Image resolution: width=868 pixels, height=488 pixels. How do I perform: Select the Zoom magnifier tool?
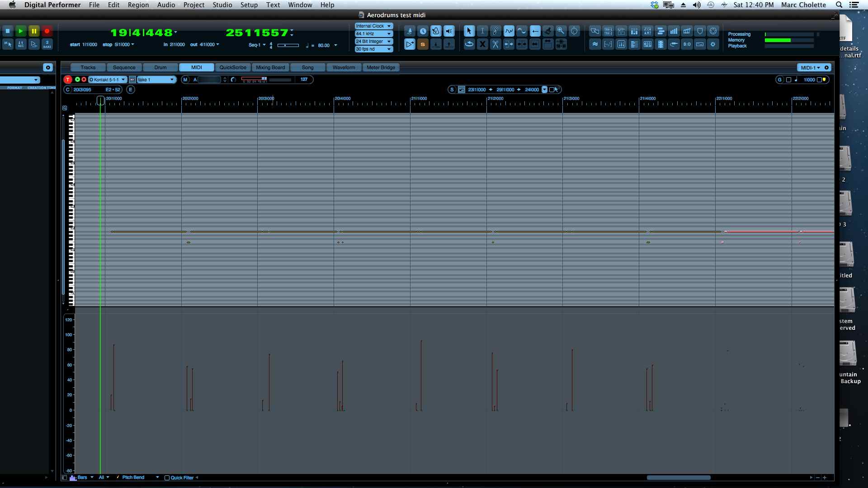tap(561, 31)
